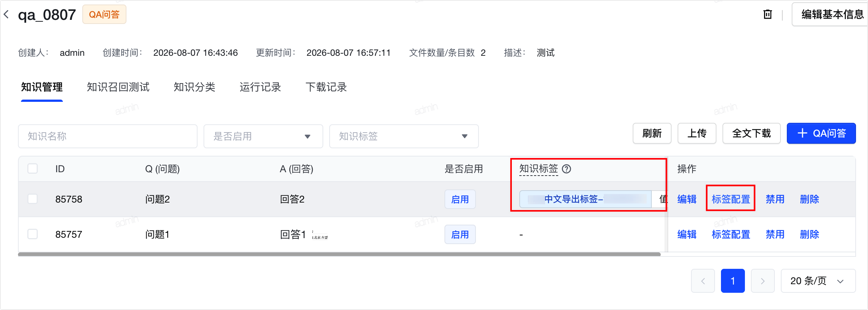This screenshot has height=310, width=868.
Task: Click the 中文导出标签 tag in row 85758
Action: [x=586, y=199]
